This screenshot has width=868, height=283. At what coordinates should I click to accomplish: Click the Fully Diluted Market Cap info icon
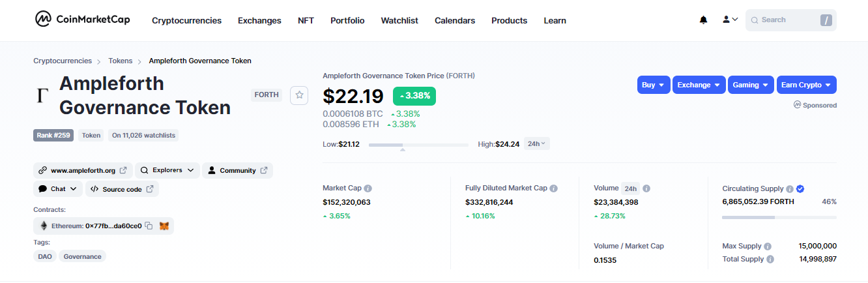[553, 188]
